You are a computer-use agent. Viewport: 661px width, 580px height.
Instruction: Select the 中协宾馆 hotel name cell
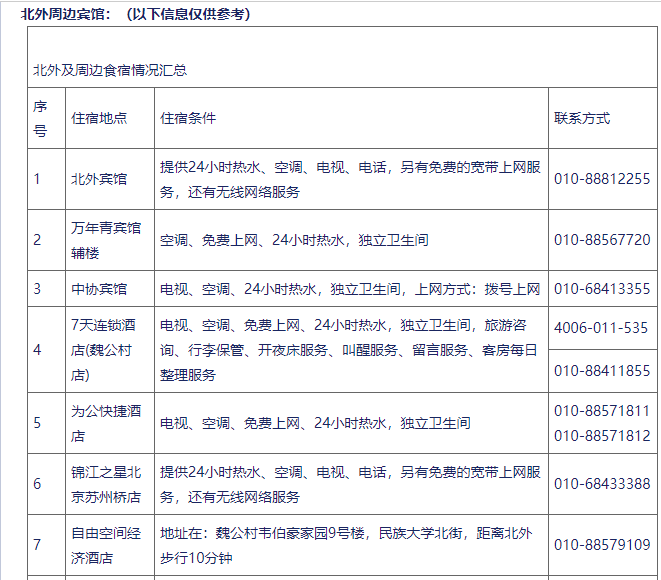pos(99,289)
